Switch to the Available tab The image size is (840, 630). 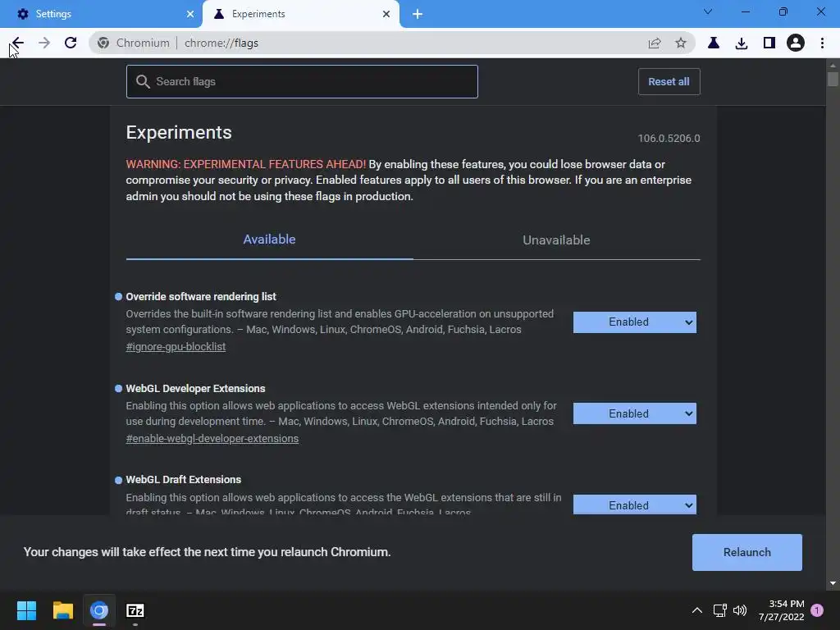click(x=269, y=240)
